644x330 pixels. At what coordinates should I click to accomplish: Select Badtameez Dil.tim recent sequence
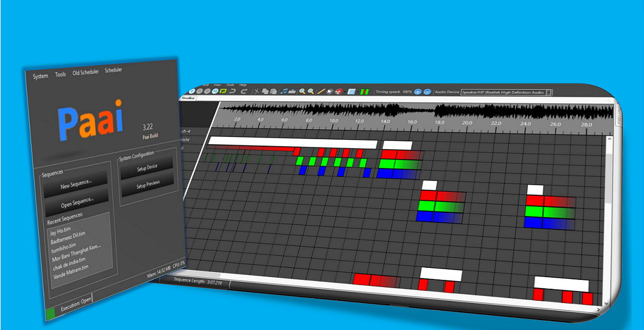(67, 239)
